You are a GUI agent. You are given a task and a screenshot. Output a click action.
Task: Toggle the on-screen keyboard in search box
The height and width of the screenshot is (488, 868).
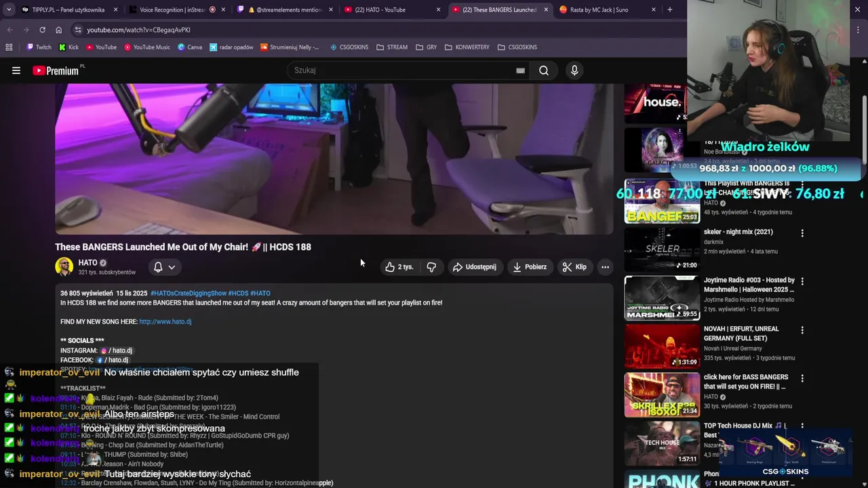tap(520, 70)
